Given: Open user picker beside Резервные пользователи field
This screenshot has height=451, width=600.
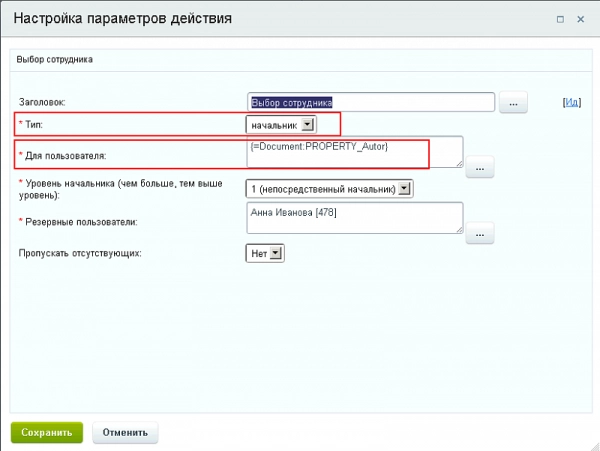Looking at the screenshot, I should (480, 234).
